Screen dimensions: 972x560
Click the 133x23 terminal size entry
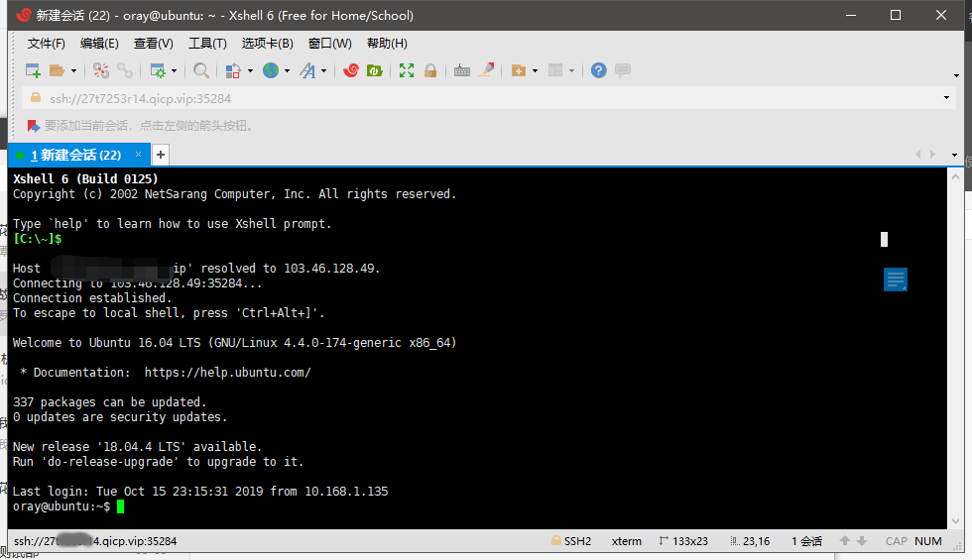(683, 541)
